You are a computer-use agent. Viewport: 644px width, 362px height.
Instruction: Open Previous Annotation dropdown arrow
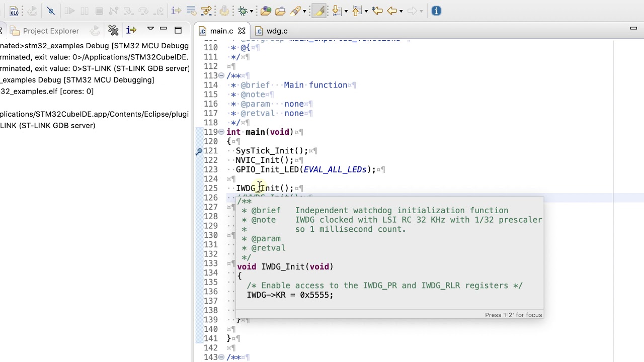click(x=366, y=11)
